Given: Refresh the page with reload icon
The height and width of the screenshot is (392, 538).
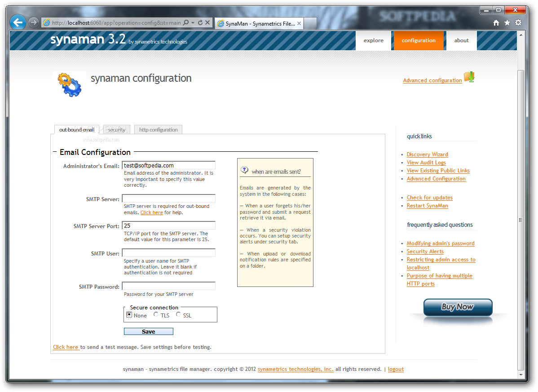Looking at the screenshot, I should coord(200,22).
